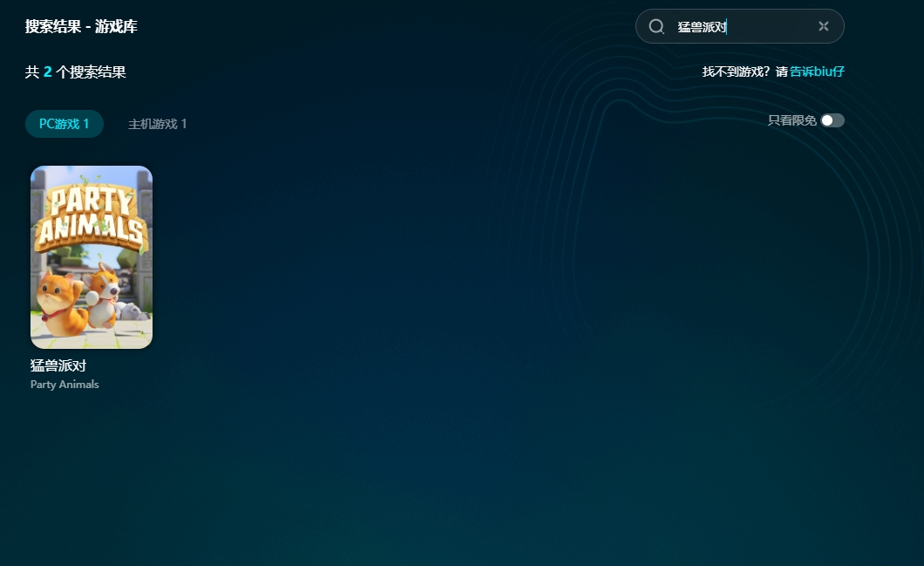Click the 猛兽派对 game title

(x=58, y=365)
